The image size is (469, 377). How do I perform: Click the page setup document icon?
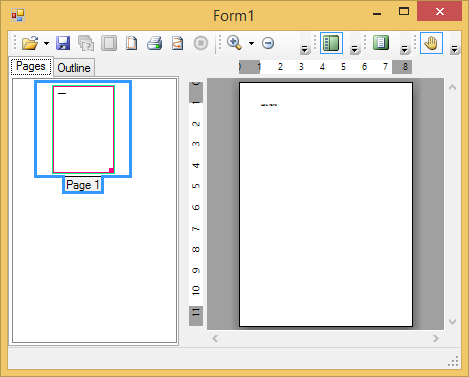(x=131, y=43)
